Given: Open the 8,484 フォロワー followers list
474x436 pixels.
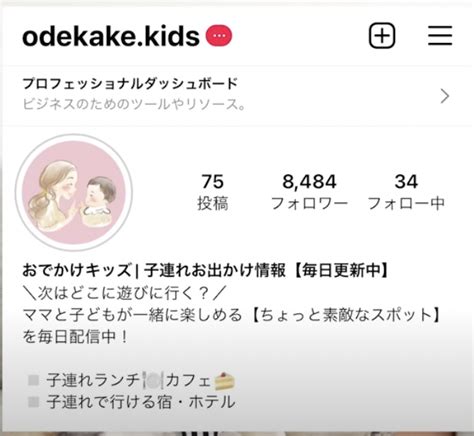Looking at the screenshot, I should tap(309, 192).
